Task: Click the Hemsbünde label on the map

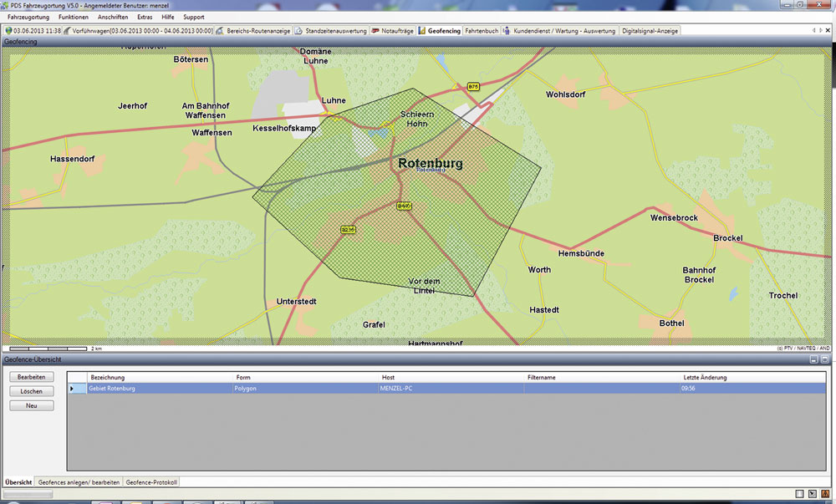Action: tap(581, 253)
